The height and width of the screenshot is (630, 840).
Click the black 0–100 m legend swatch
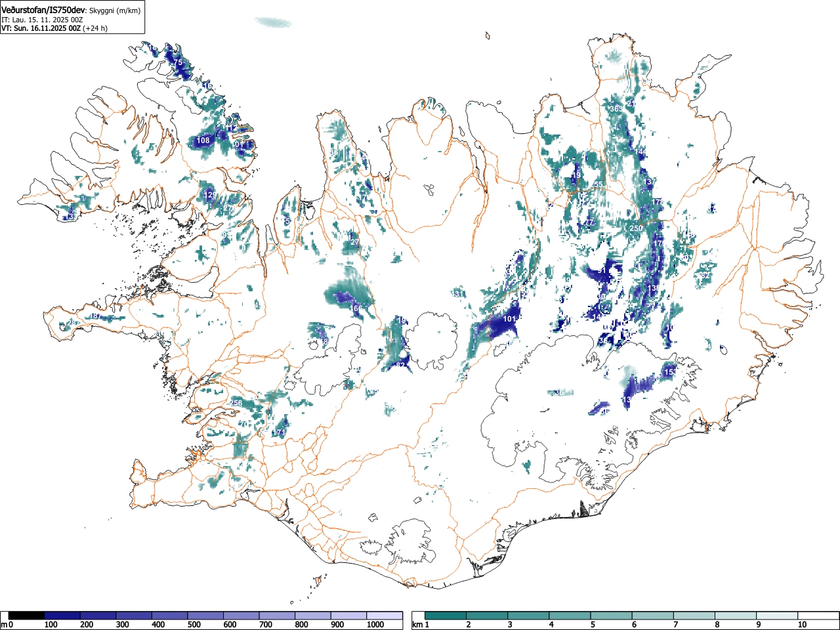(x=26, y=616)
